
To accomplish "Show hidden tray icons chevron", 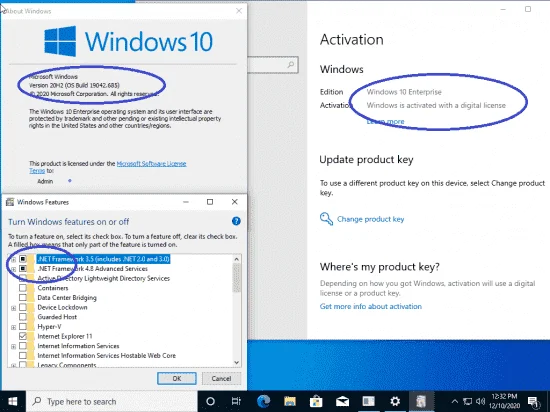I will [x=455, y=401].
